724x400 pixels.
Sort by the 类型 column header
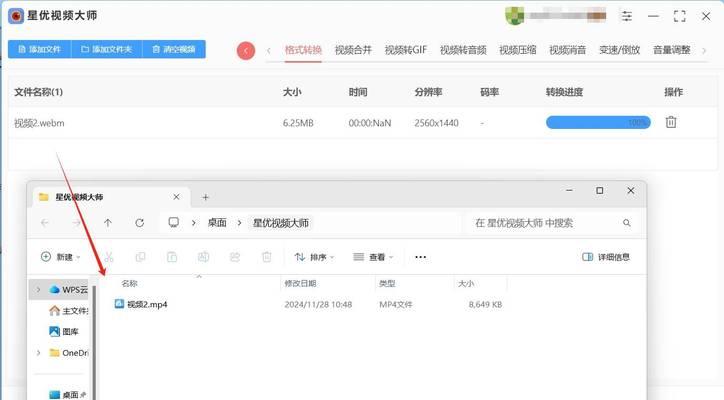tap(387, 284)
